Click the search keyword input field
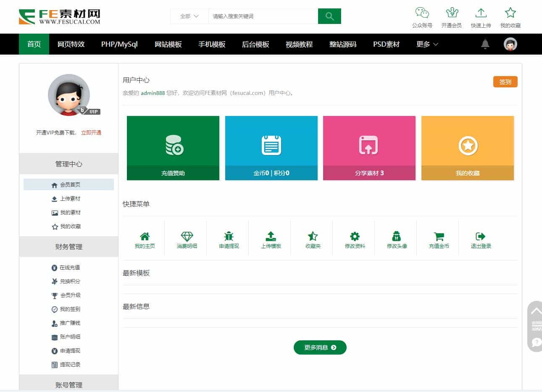This screenshot has width=542, height=392. click(x=263, y=16)
